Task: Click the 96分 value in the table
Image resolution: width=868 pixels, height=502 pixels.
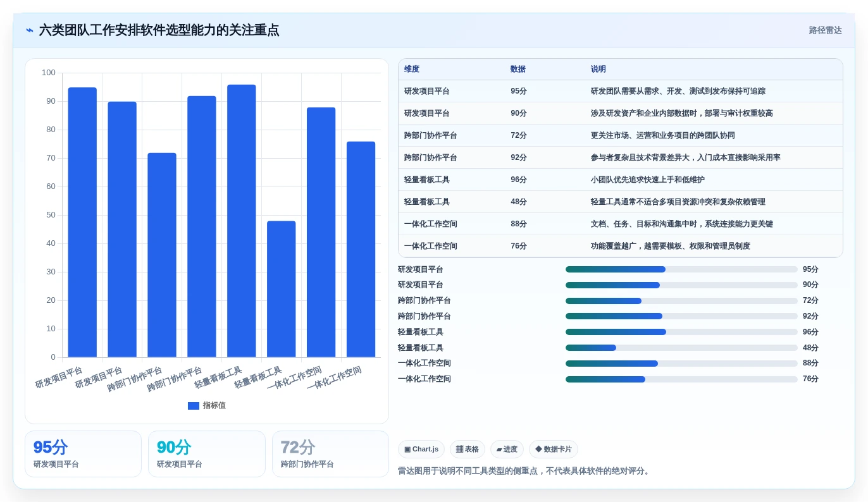Action: pos(519,180)
